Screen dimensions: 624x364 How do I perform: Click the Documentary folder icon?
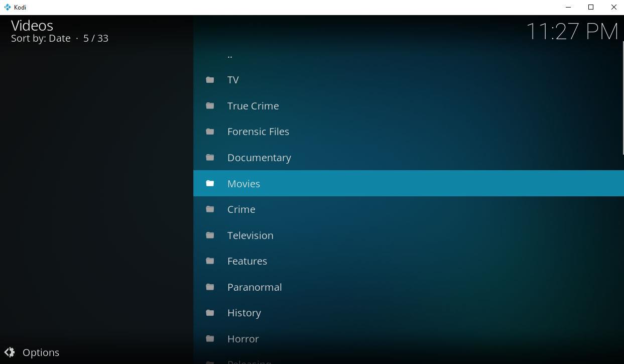point(210,158)
